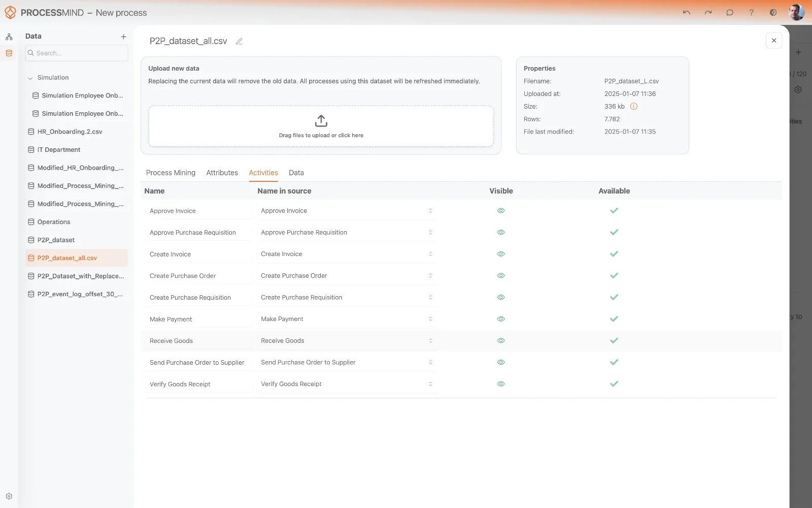Open source dropdown for Create Purchase Requisition
This screenshot has width=812, height=508.
[347, 297]
